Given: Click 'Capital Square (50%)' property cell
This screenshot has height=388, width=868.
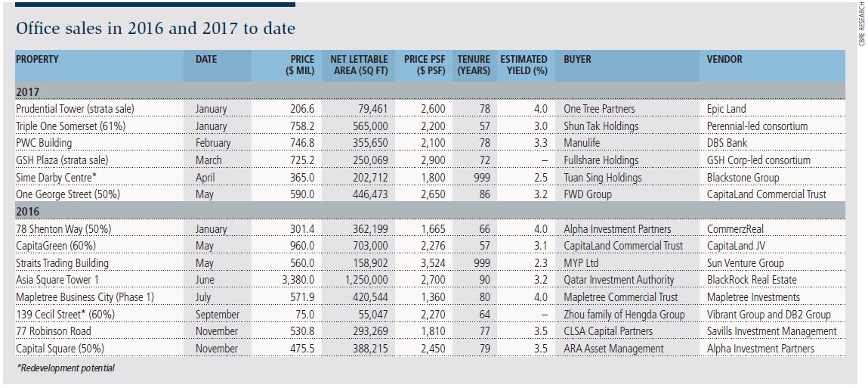Looking at the screenshot, I should (60, 349).
